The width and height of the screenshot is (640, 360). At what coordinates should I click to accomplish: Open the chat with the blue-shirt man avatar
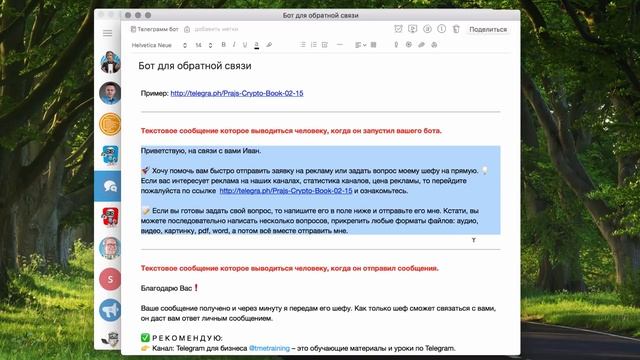point(110,93)
